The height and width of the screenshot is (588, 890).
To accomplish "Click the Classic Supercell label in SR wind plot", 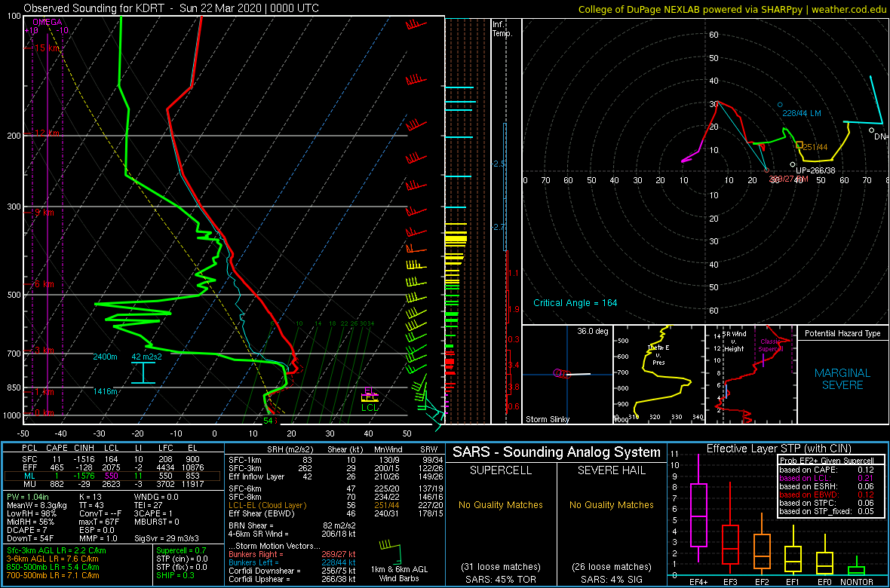I will point(772,345).
